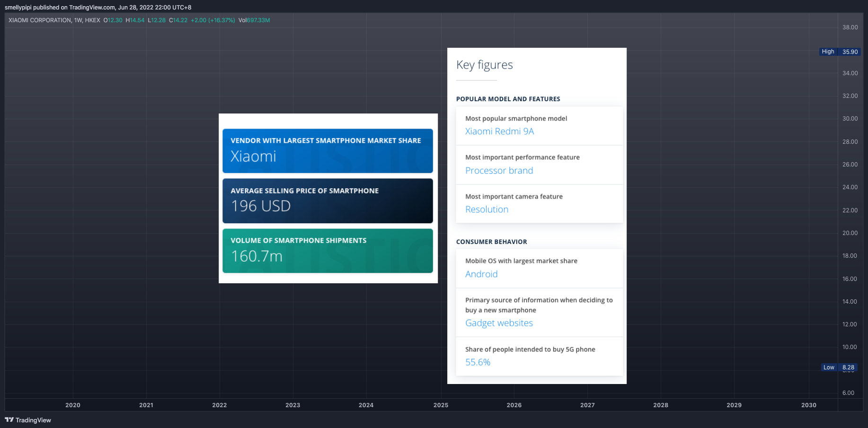
Task: Click the Mobile OS with largest market share label
Action: (521, 261)
